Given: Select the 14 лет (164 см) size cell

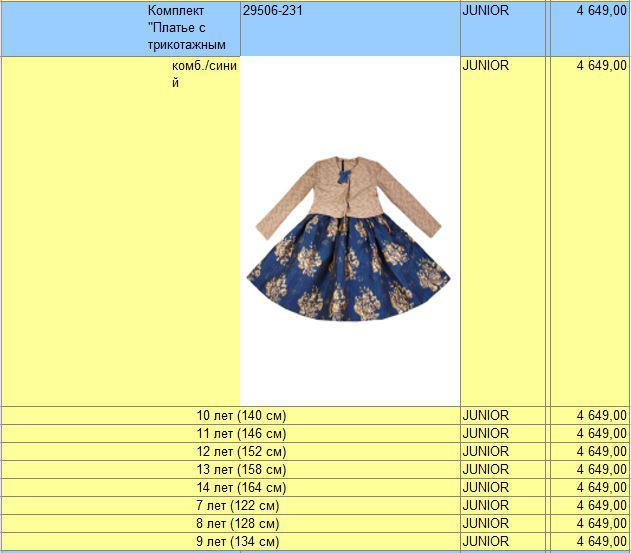Looking at the screenshot, I should (x=241, y=488).
